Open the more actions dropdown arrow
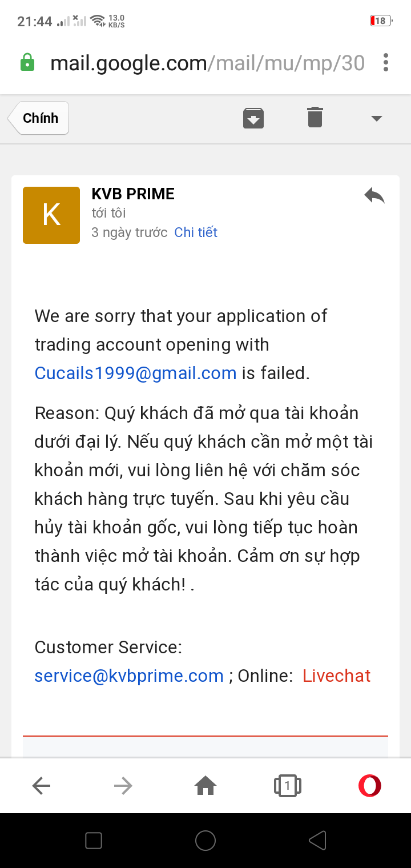The width and height of the screenshot is (411, 868). [x=376, y=119]
